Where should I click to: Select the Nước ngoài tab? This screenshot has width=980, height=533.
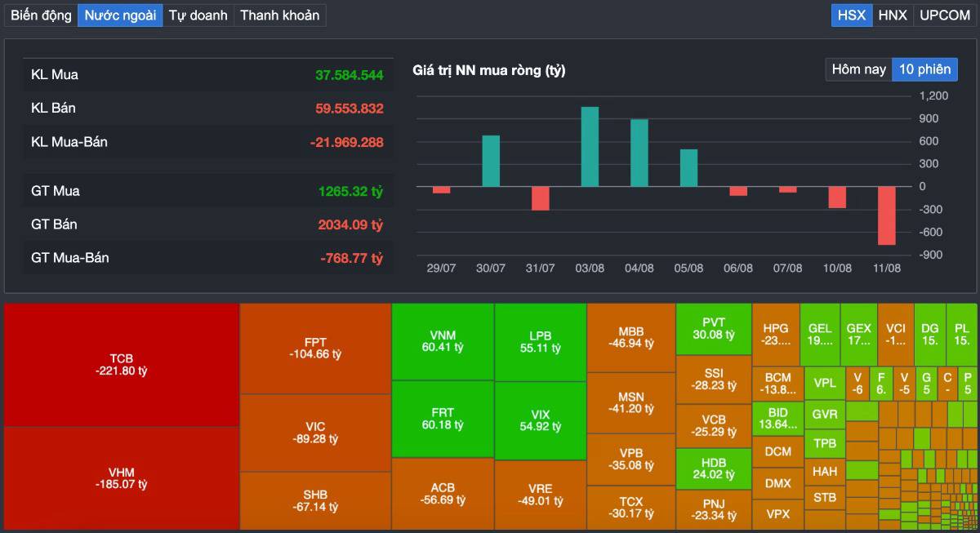pos(120,15)
